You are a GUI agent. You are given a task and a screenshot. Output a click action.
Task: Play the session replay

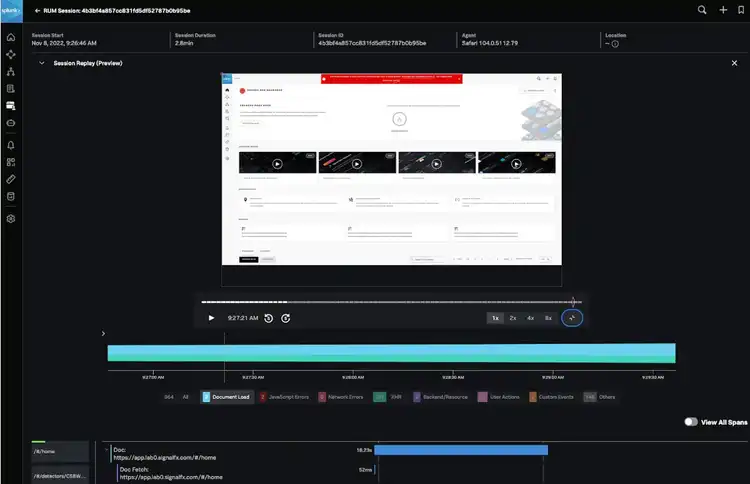(211, 318)
